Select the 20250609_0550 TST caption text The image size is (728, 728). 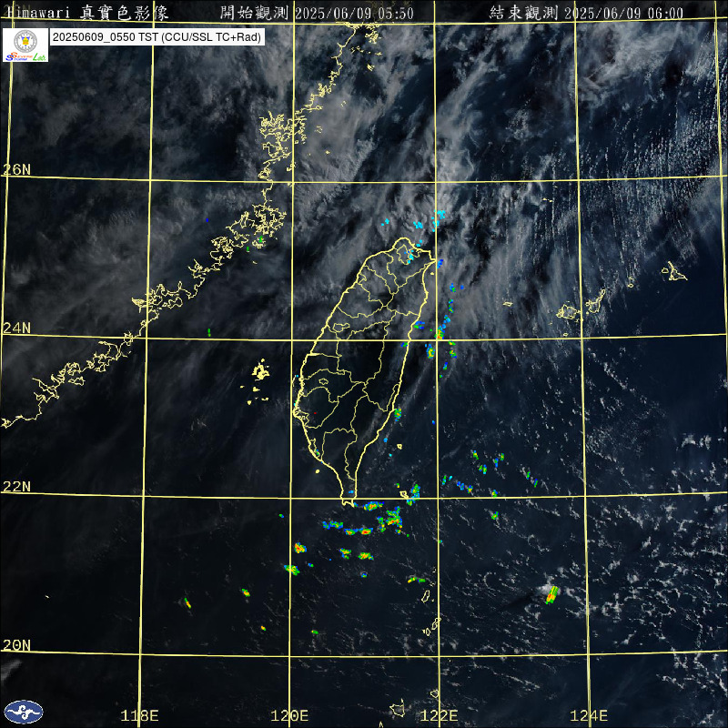[157, 37]
